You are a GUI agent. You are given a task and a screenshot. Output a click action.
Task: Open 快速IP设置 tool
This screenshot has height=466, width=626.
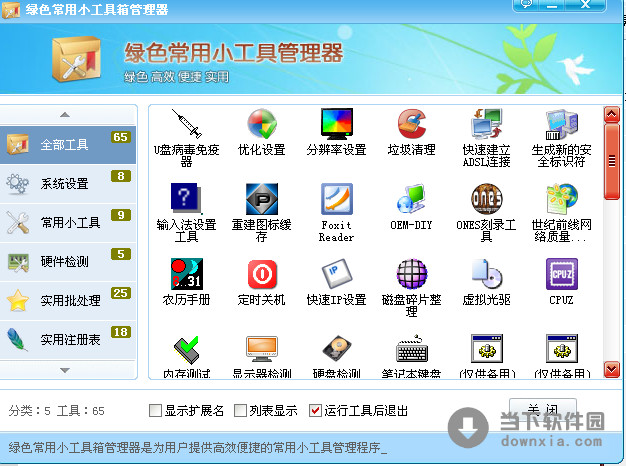(337, 282)
